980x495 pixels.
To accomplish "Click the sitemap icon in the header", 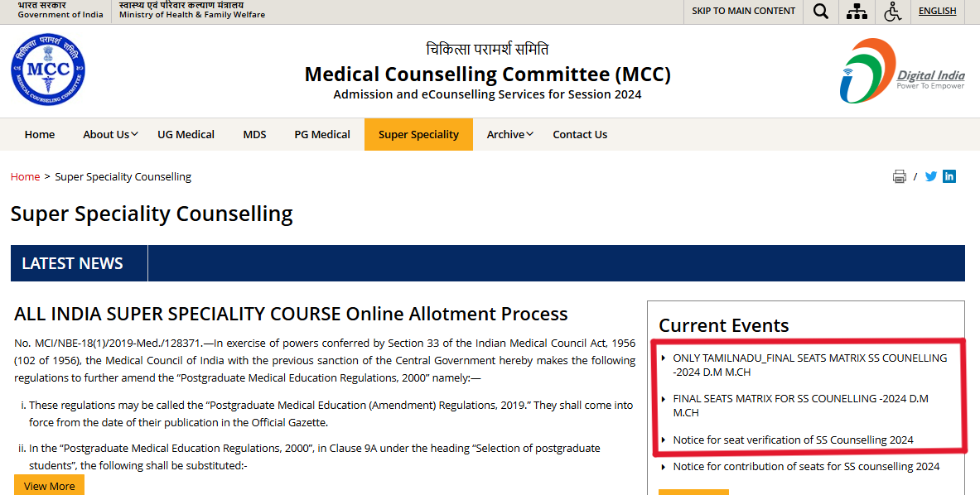I will point(857,12).
